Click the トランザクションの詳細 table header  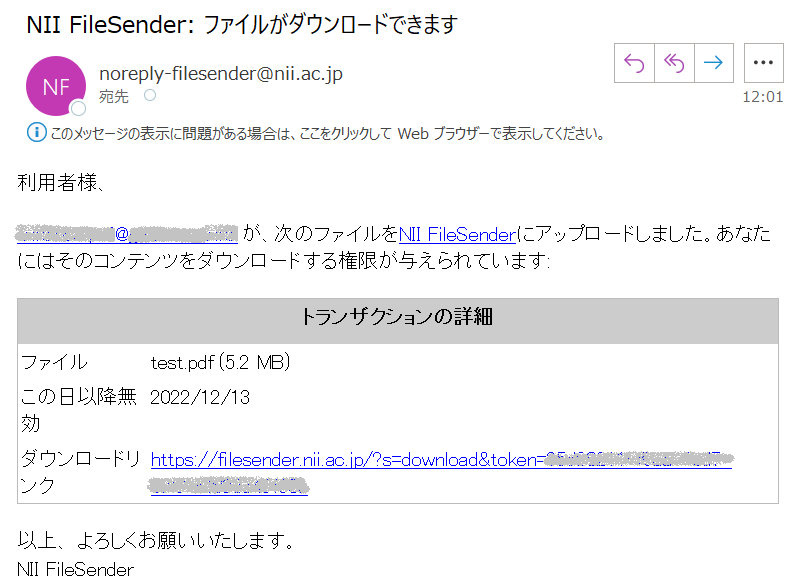pos(397,318)
